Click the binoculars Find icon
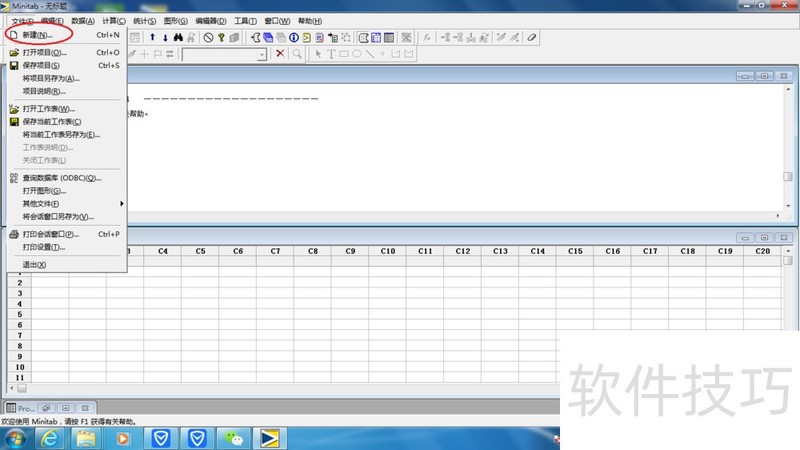The width and height of the screenshot is (800, 450). click(178, 37)
